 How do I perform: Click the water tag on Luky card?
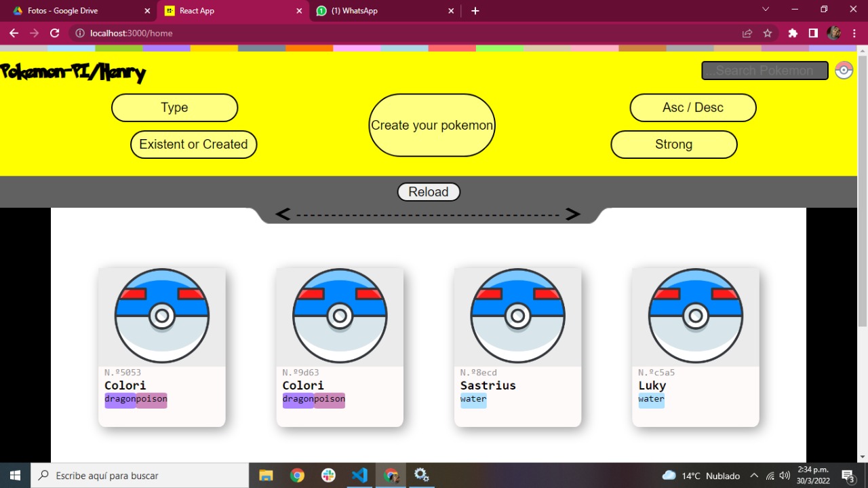point(651,400)
